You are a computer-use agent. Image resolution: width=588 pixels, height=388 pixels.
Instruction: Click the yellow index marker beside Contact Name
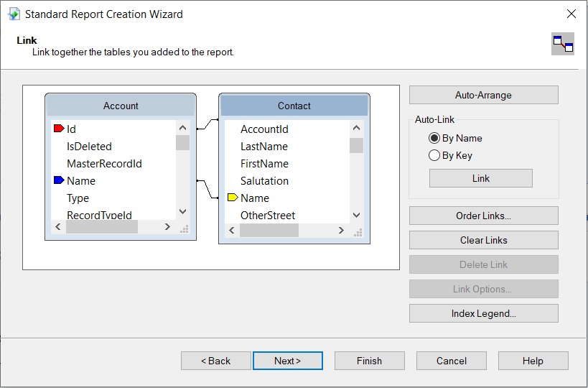point(233,198)
